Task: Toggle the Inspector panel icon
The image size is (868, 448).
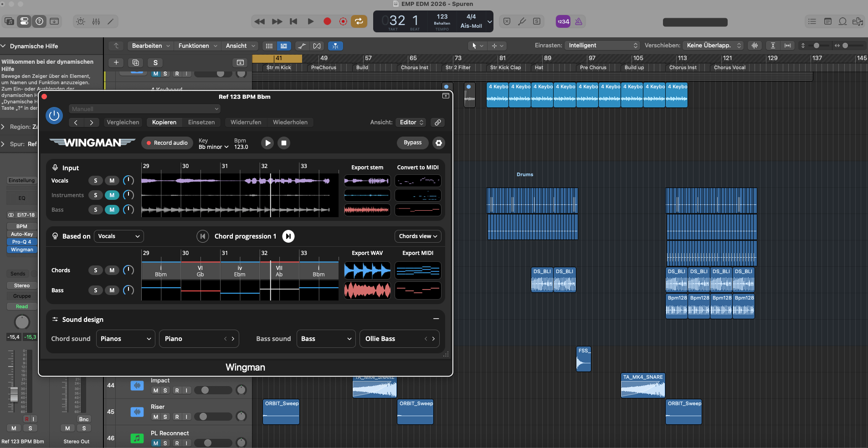Action: [x=24, y=21]
